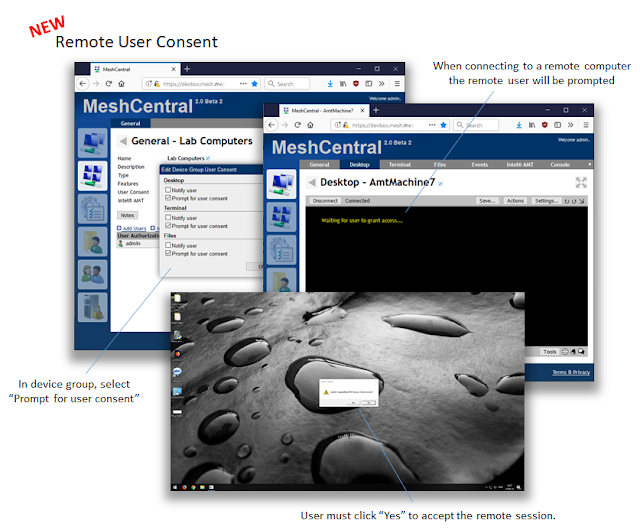Open the server-padlock icon in back window sidebar
The height and width of the screenshot is (530, 640).
point(93,307)
